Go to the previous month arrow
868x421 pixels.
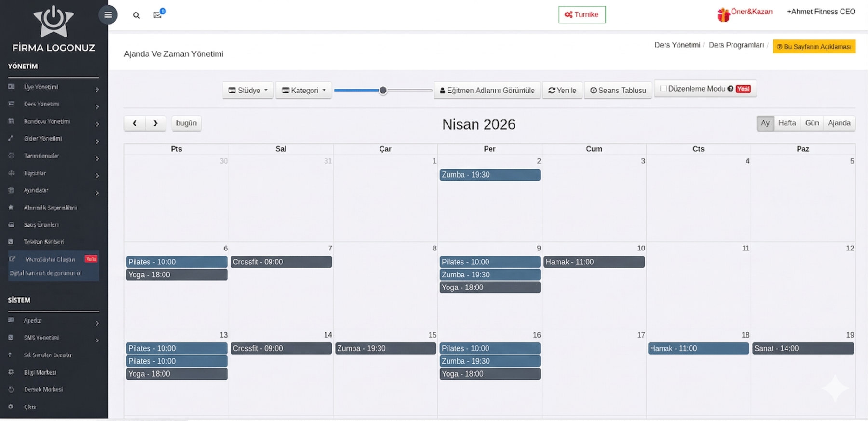pos(135,123)
